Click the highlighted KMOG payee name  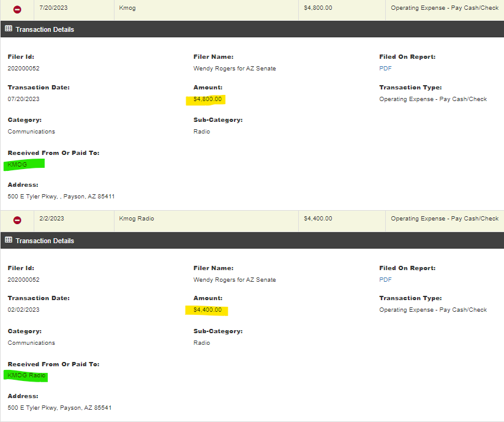click(x=17, y=165)
